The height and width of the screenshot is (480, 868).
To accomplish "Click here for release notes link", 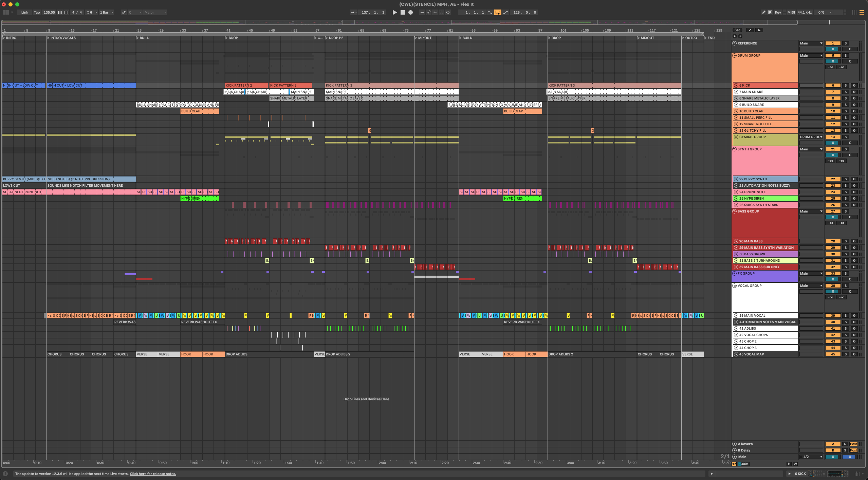I will point(153,474).
